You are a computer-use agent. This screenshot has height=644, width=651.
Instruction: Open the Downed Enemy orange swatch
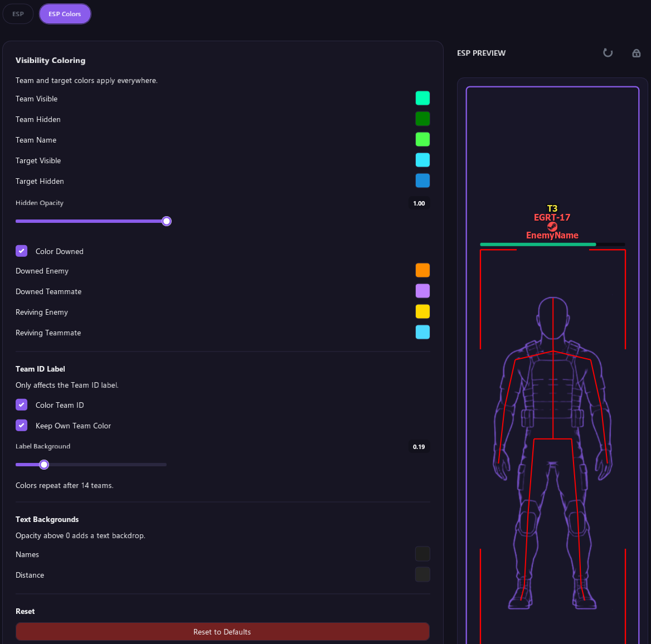point(422,270)
